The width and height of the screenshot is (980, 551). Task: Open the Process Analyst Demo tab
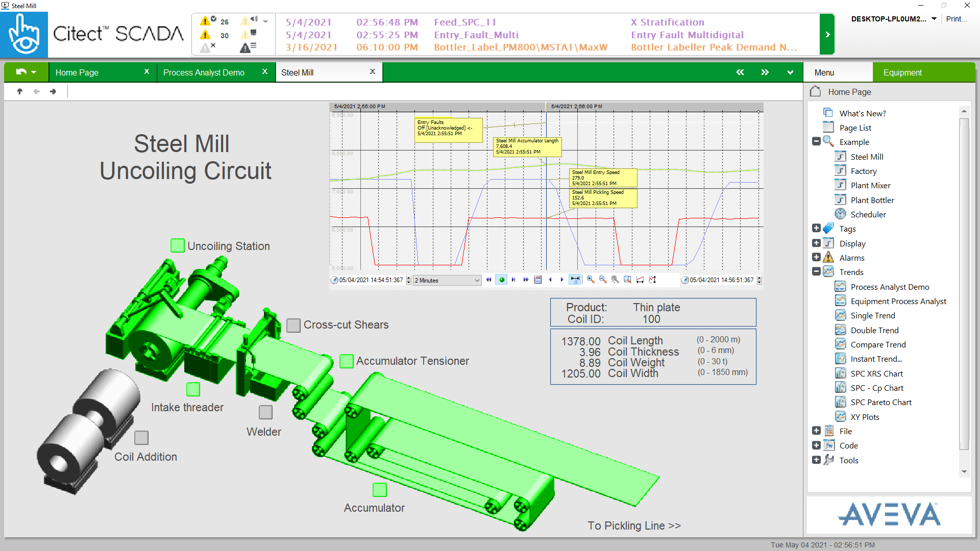click(203, 72)
